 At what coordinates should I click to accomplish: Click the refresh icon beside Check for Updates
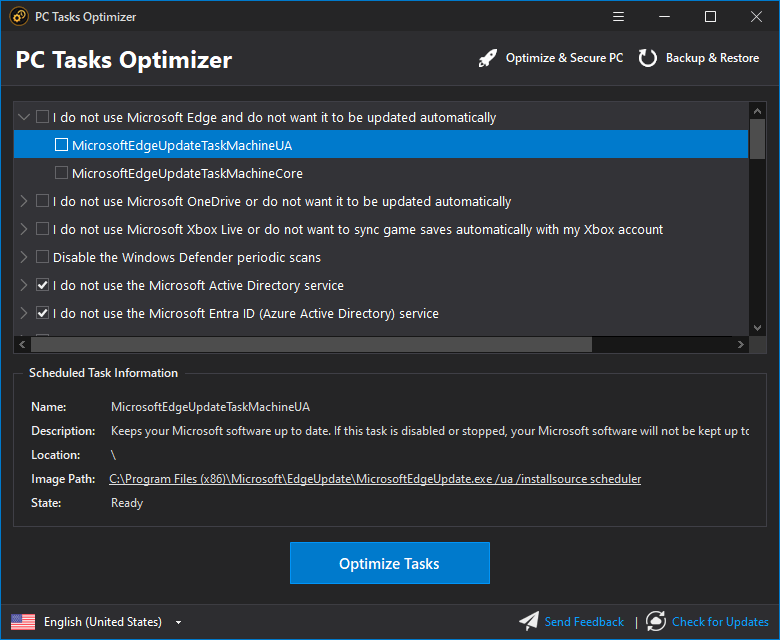click(x=656, y=621)
